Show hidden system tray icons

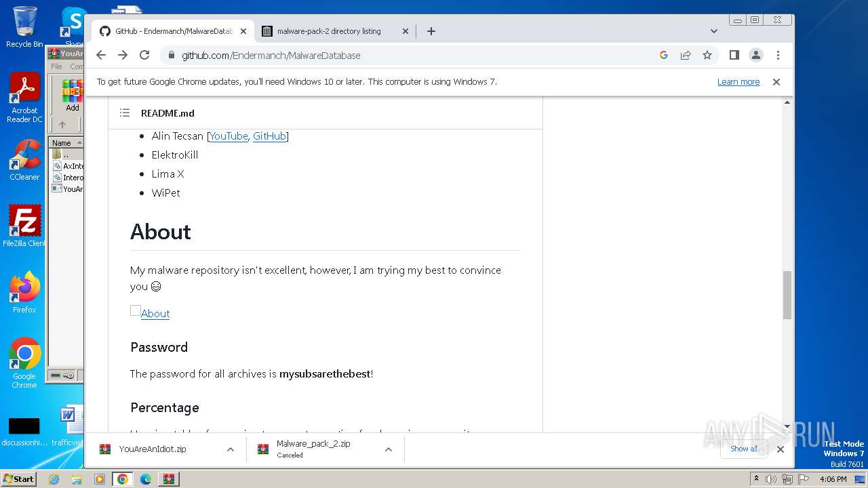(x=757, y=479)
